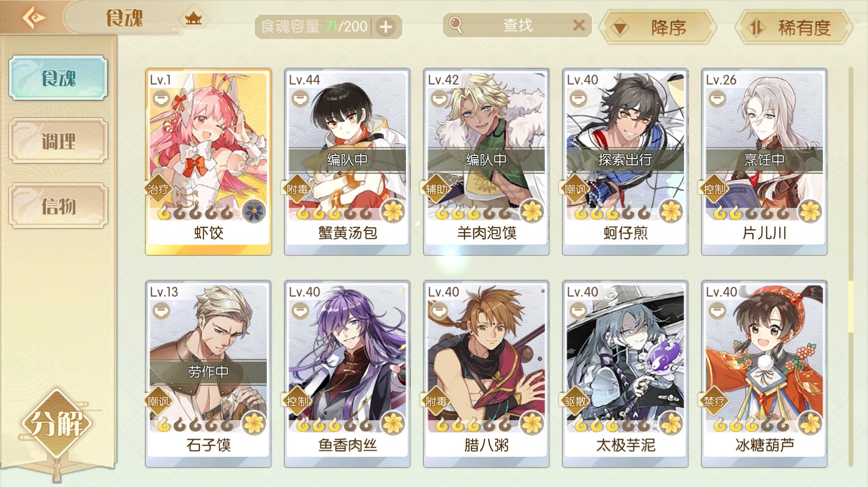Switch to the 调理 tab

point(58,141)
